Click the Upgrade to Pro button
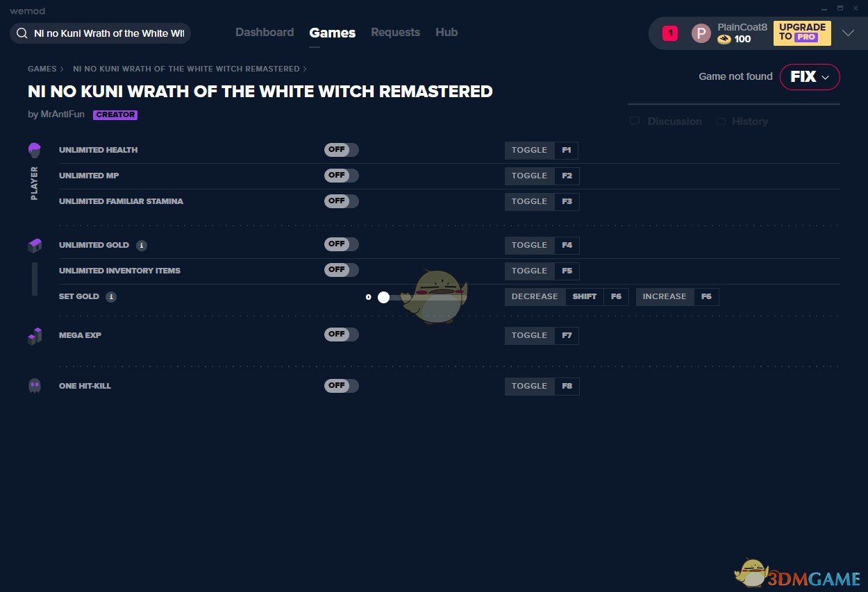The width and height of the screenshot is (868, 592). pos(802,33)
